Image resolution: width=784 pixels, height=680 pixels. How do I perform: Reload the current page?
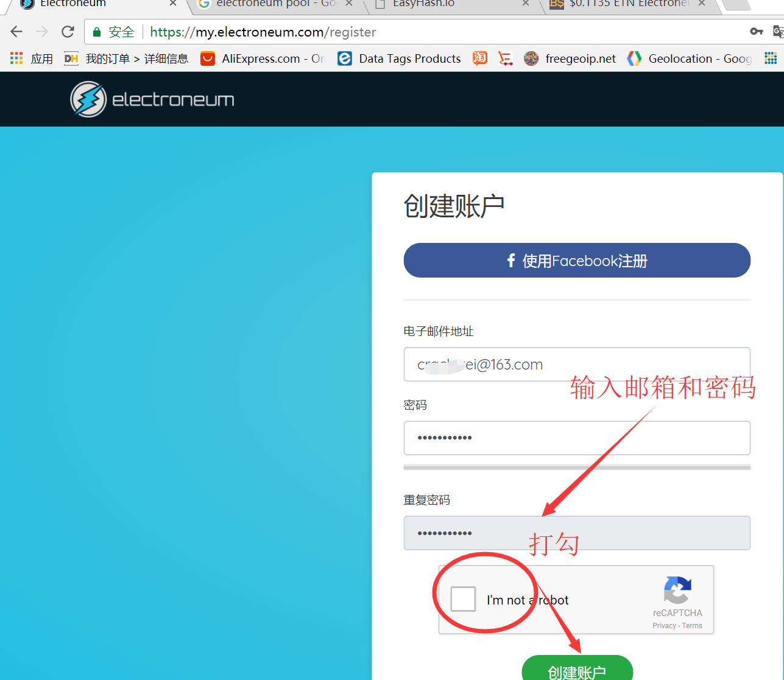point(67,31)
